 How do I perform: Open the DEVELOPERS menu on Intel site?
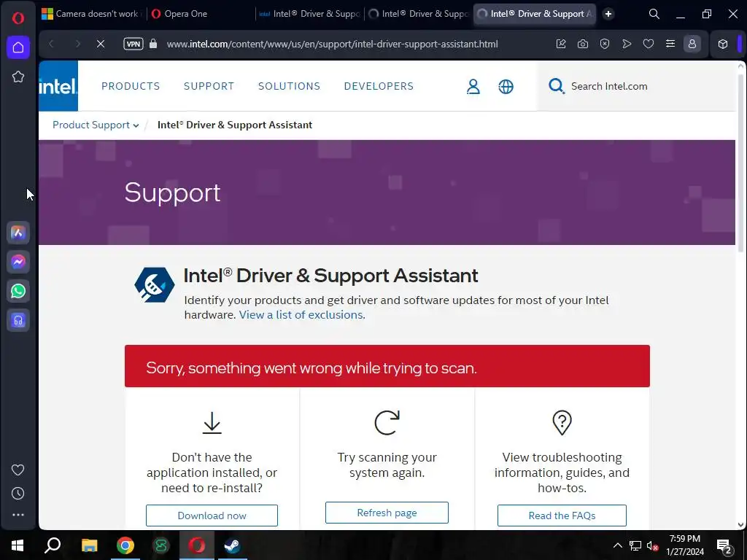tap(379, 86)
